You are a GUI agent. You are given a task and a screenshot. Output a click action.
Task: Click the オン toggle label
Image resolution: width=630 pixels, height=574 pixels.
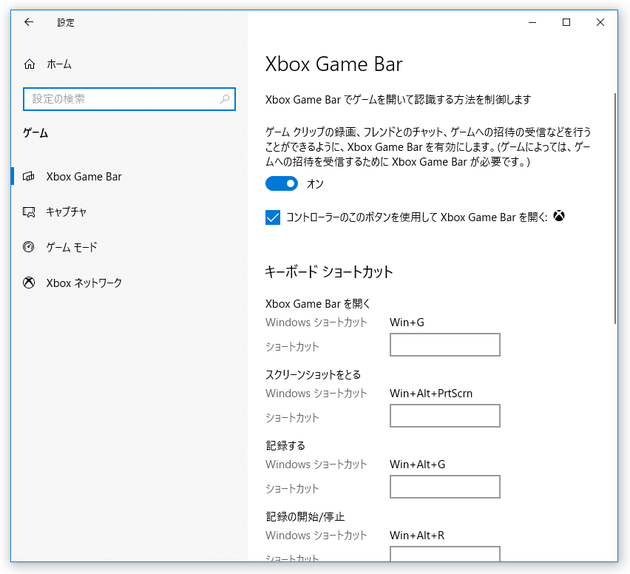coord(315,184)
